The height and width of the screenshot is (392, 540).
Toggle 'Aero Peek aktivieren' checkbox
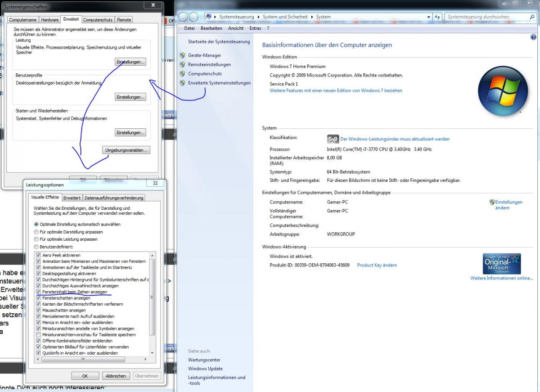point(39,255)
